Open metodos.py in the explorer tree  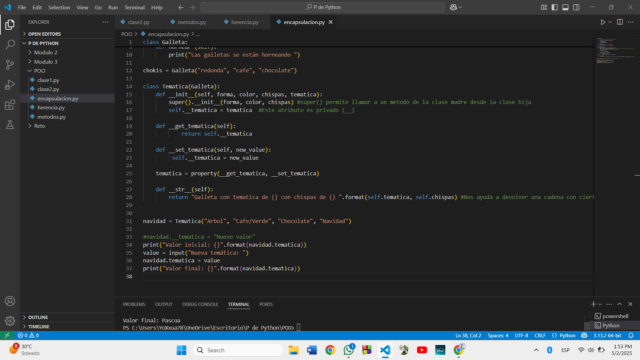[68, 117]
